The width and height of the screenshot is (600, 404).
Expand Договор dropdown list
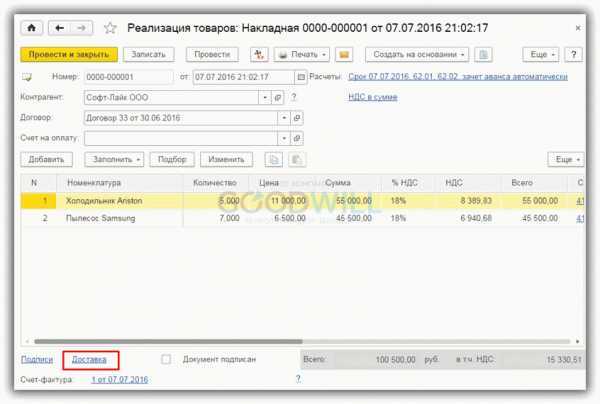pos(284,118)
